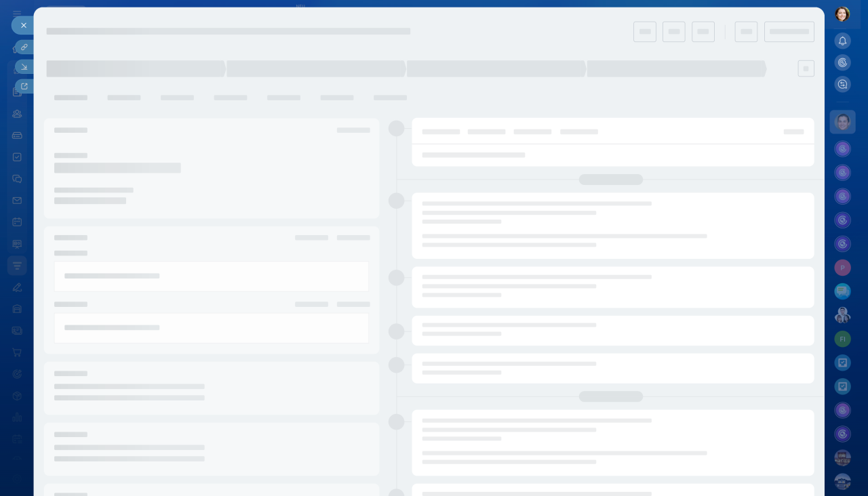Select the highlighted CRM funnel sidebar icon
The image size is (868, 496).
click(x=17, y=266)
